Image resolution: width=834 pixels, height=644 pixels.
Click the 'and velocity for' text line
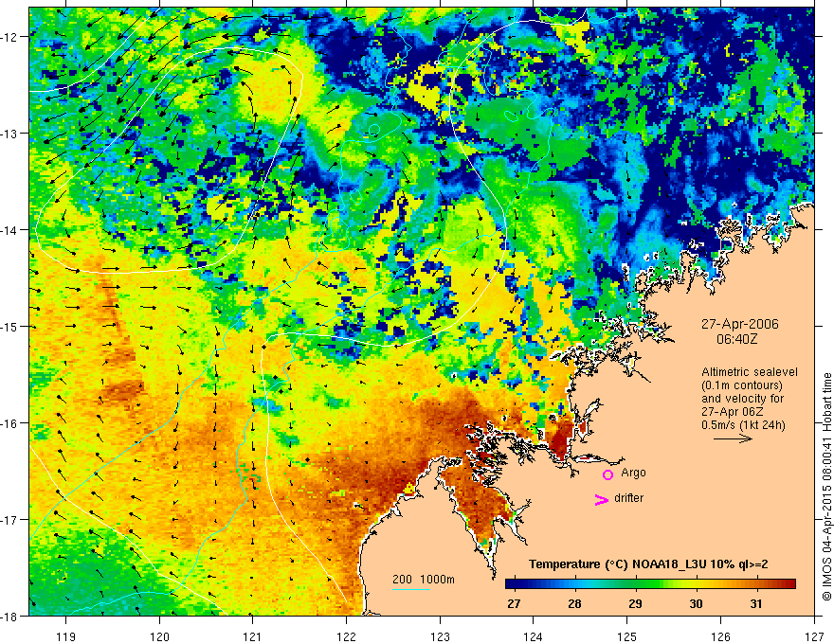(x=742, y=399)
